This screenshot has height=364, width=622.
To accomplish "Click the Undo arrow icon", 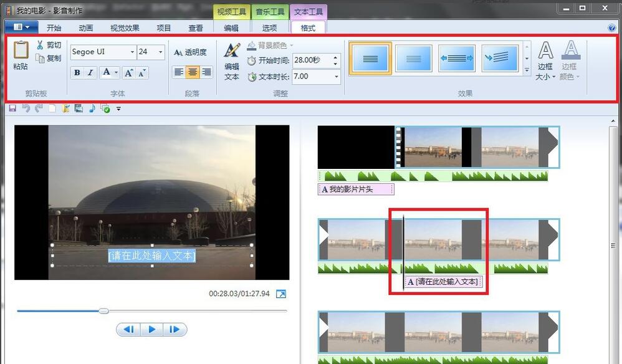I will tap(26, 108).
